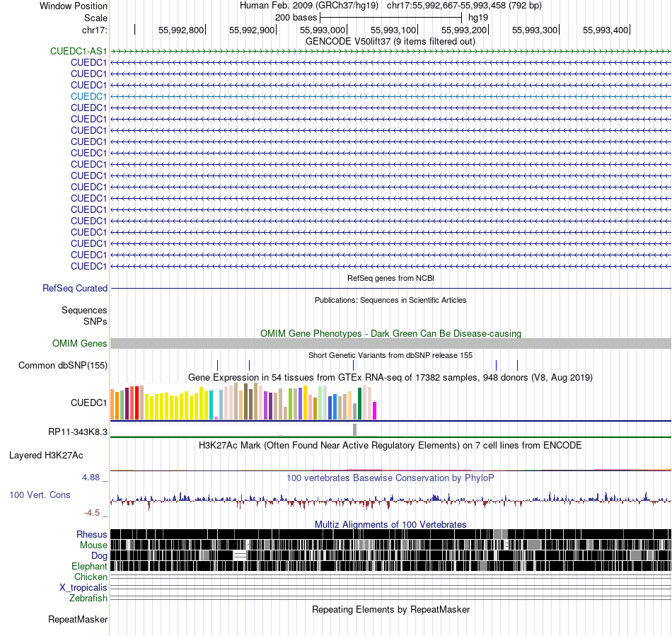
Task: Click the hg19 label beside scale bar
Action: coord(478,18)
